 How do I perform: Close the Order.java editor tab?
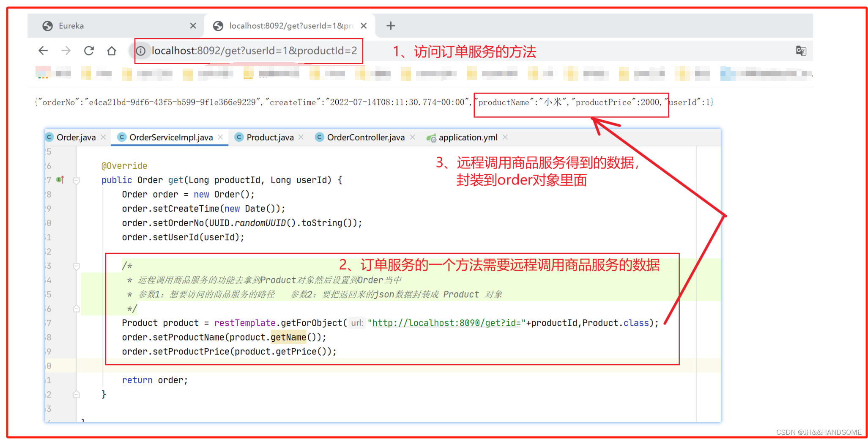(103, 137)
